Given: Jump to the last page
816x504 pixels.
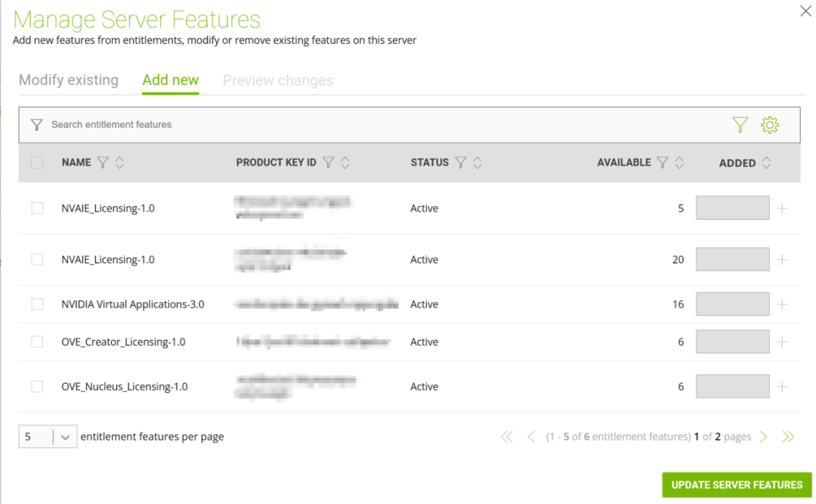Looking at the screenshot, I should [788, 436].
